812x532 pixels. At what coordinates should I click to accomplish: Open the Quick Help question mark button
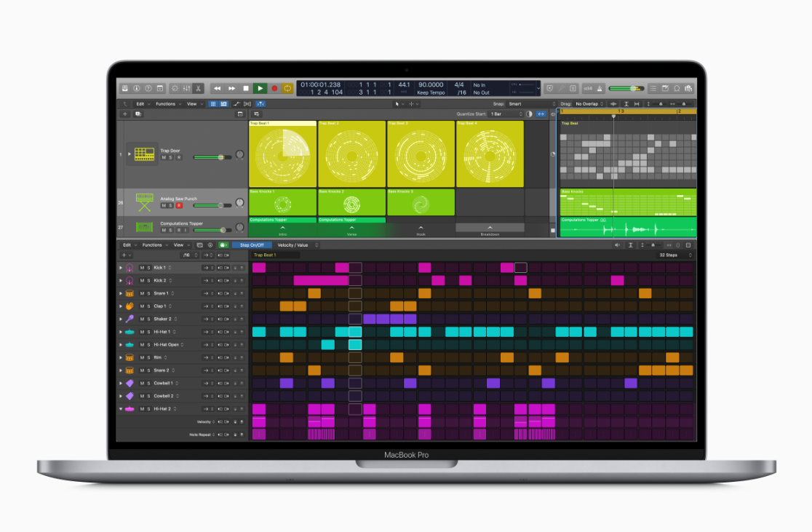[148, 89]
